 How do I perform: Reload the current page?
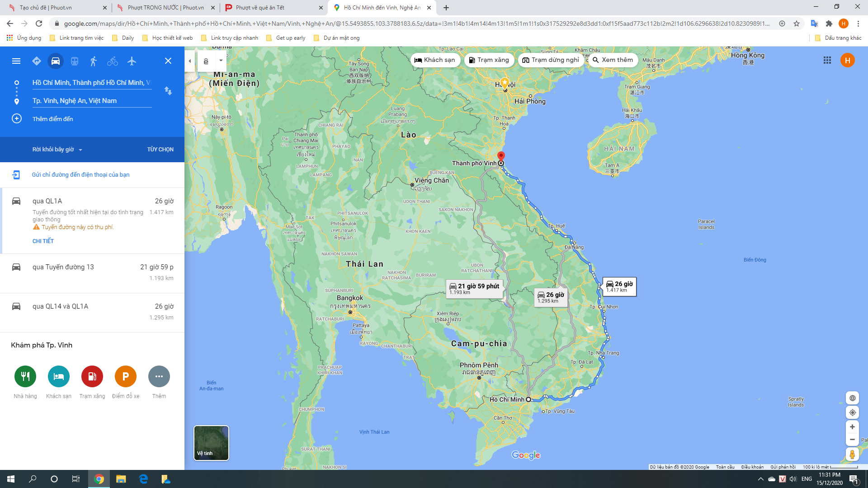[39, 23]
